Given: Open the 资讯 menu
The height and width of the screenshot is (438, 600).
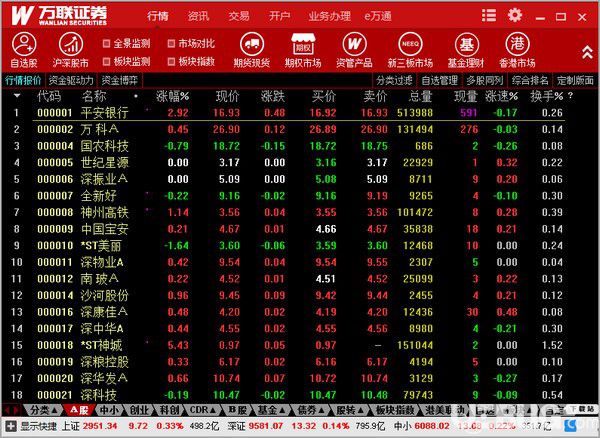Looking at the screenshot, I should click(198, 16).
